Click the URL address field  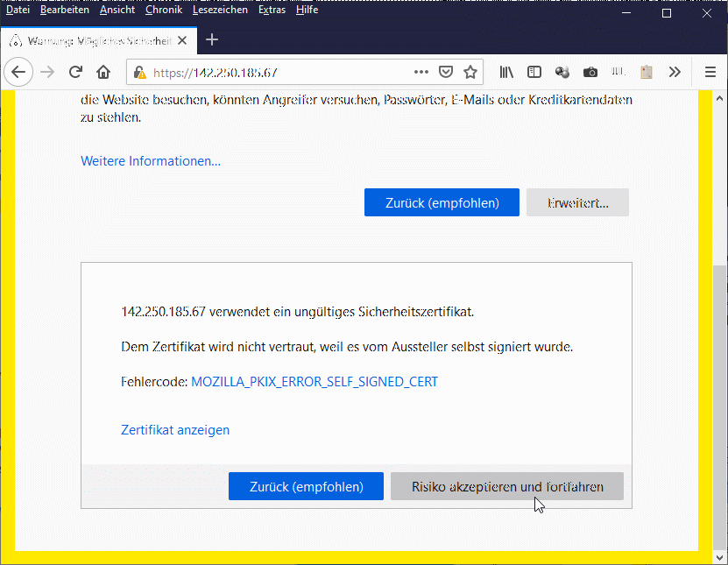[x=280, y=73]
